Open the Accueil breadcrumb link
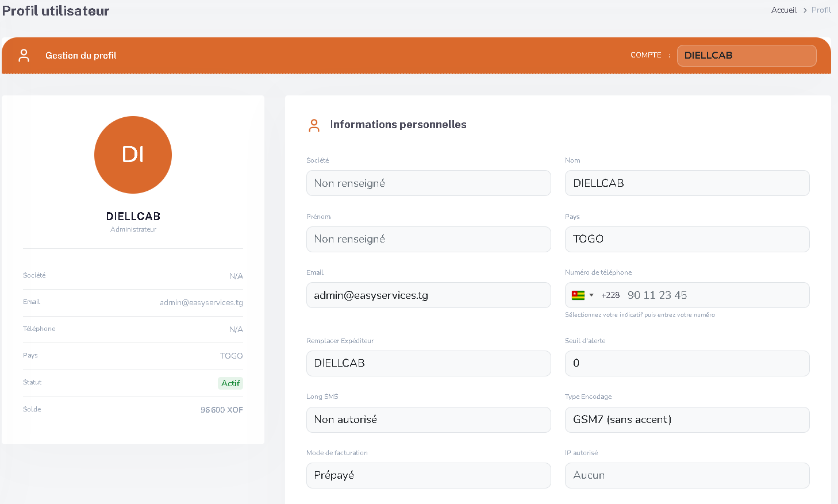 [x=783, y=10]
